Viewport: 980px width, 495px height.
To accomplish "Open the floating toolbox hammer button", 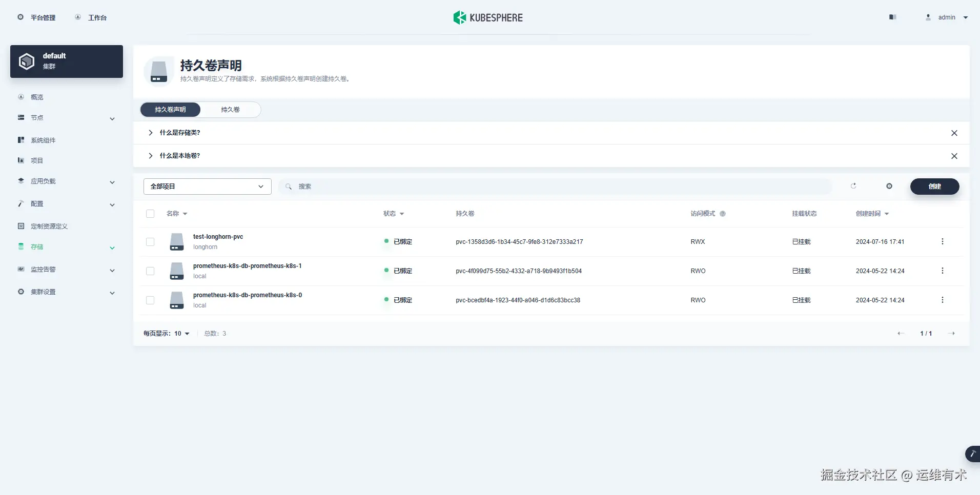I will tap(972, 454).
